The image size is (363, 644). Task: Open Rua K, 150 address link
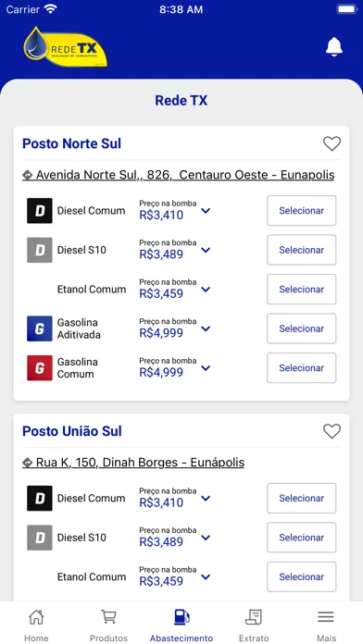point(133,463)
